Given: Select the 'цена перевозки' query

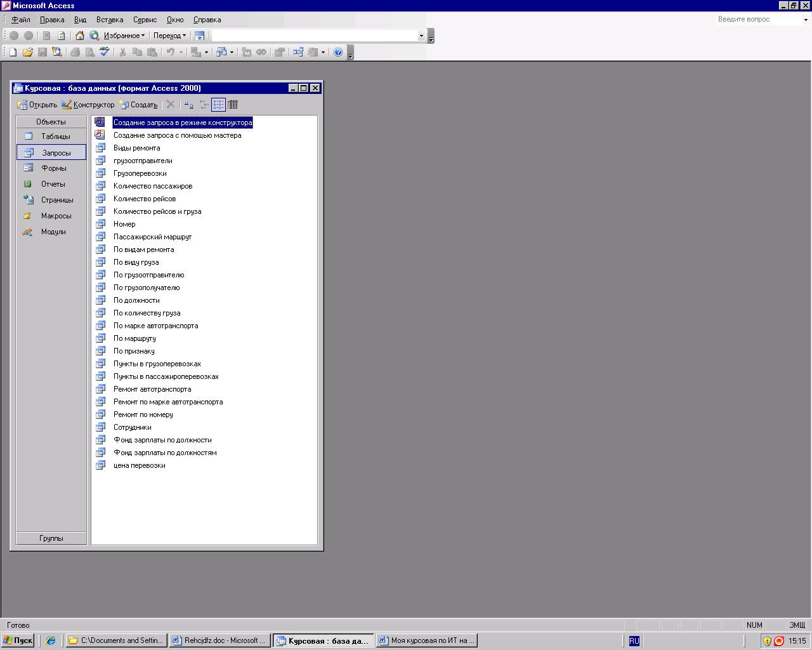Looking at the screenshot, I should click(140, 465).
